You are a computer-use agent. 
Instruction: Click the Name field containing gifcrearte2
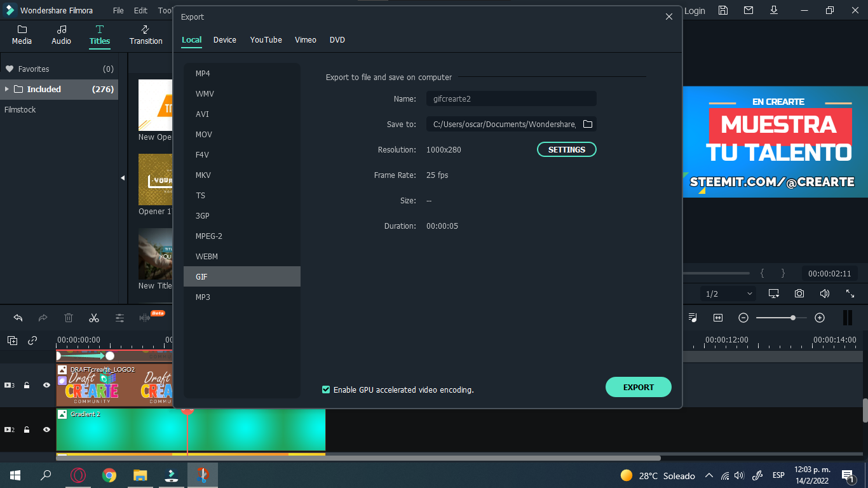coord(512,98)
